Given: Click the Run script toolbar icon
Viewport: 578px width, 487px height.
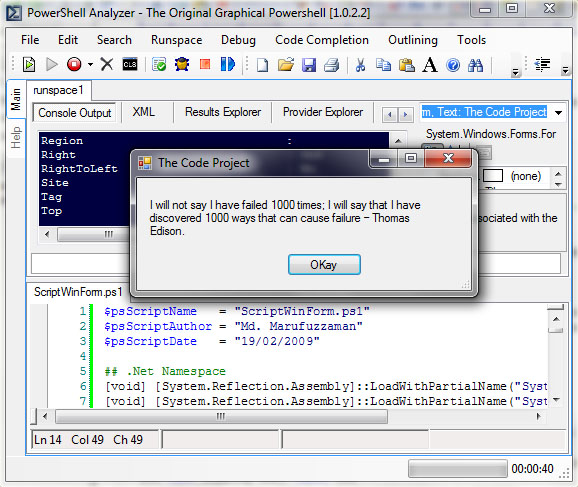Looking at the screenshot, I should (29, 65).
